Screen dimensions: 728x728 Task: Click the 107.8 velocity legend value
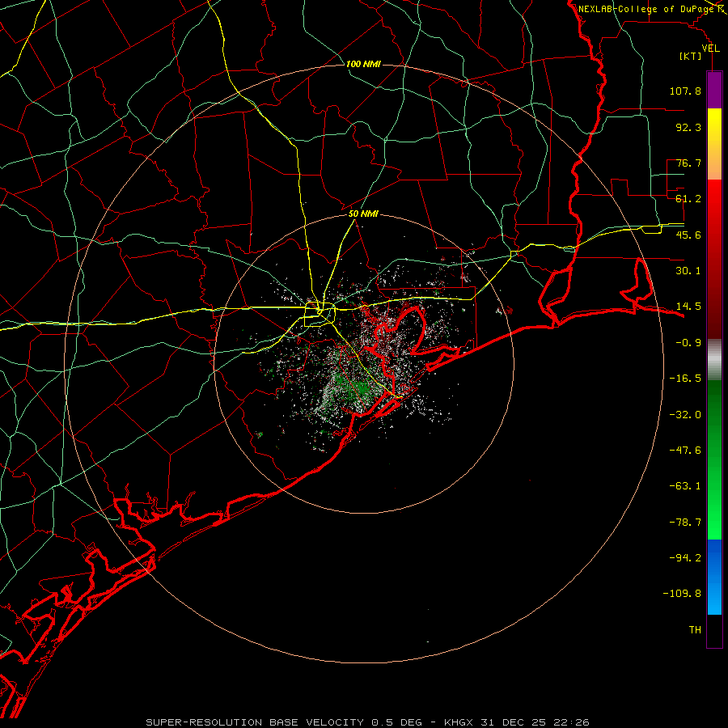pos(685,91)
